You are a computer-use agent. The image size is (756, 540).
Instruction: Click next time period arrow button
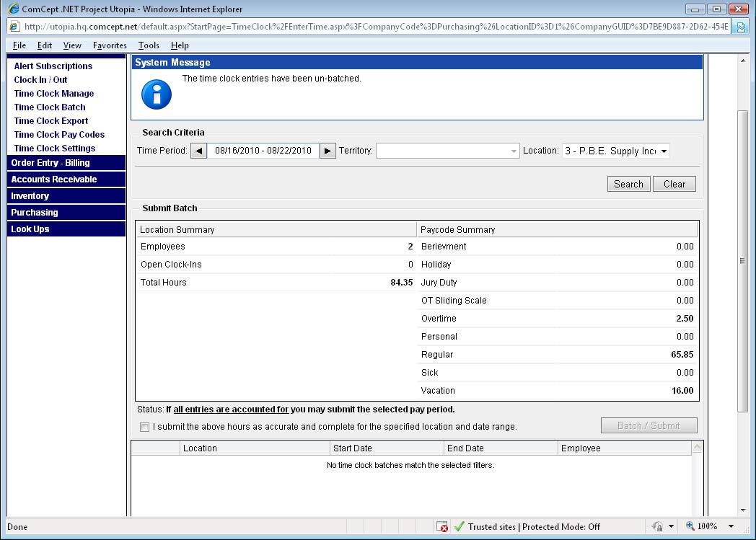pos(328,151)
